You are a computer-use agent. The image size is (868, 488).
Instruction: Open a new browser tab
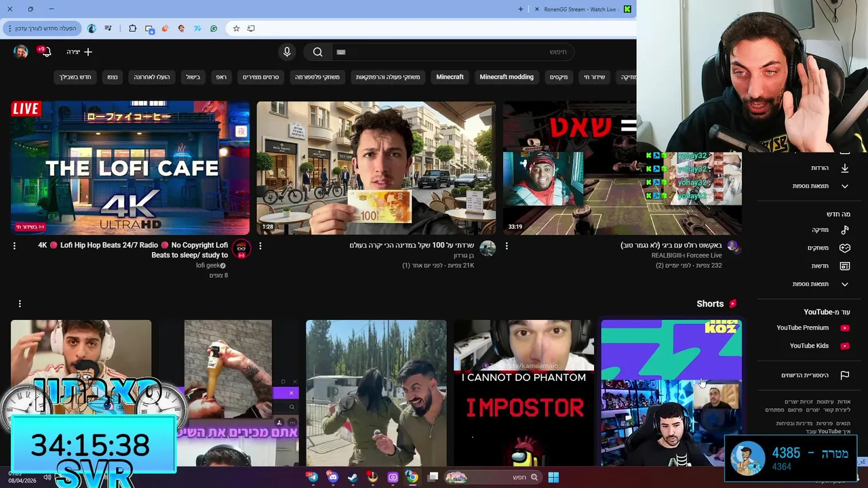point(521,9)
